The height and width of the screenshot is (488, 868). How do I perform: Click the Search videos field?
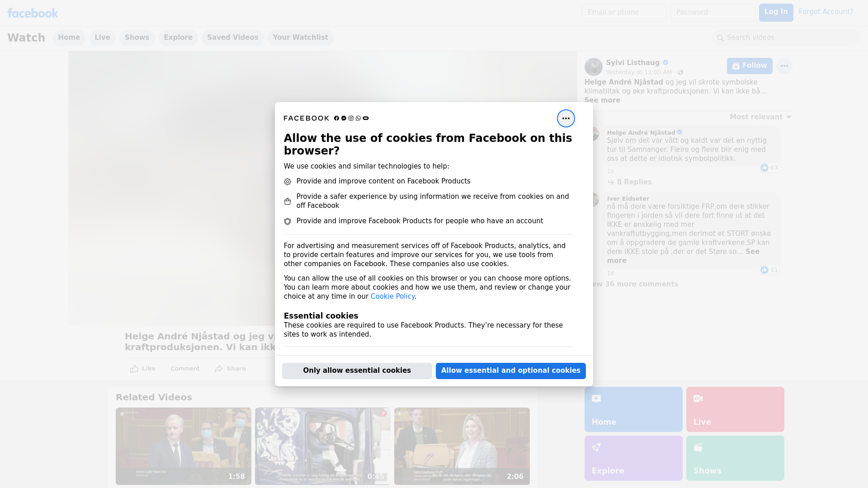[787, 38]
